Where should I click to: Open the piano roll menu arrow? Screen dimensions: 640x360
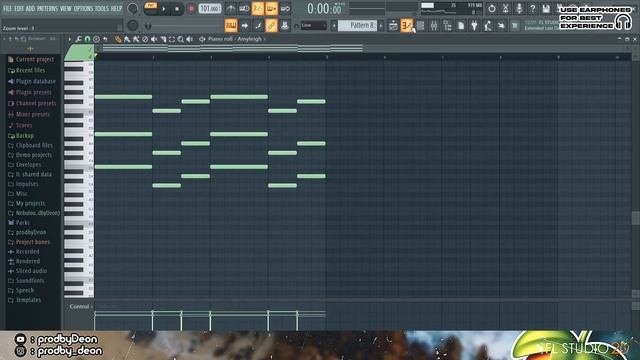[69, 39]
